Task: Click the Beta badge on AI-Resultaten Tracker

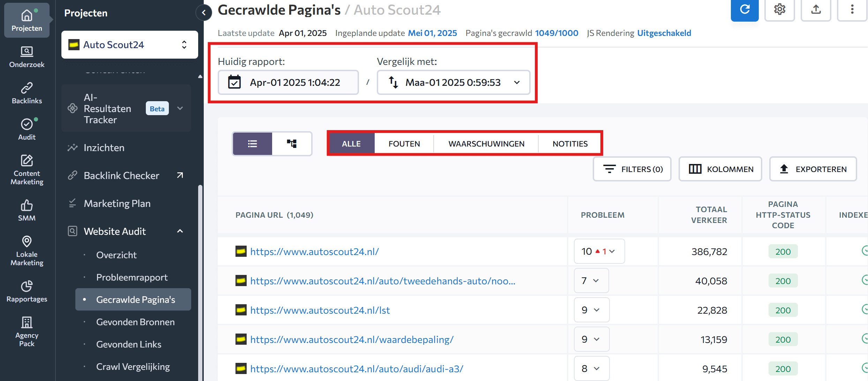Action: click(x=157, y=108)
